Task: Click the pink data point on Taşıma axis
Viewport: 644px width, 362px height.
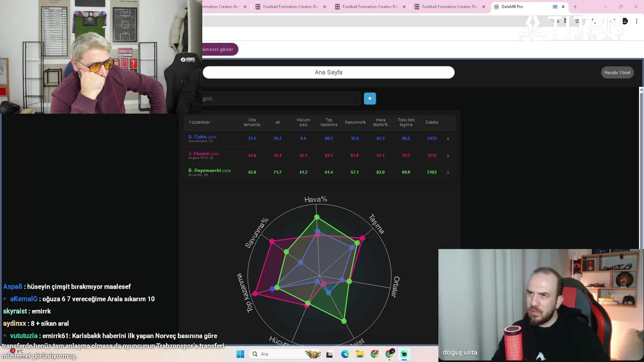Action: (363, 238)
